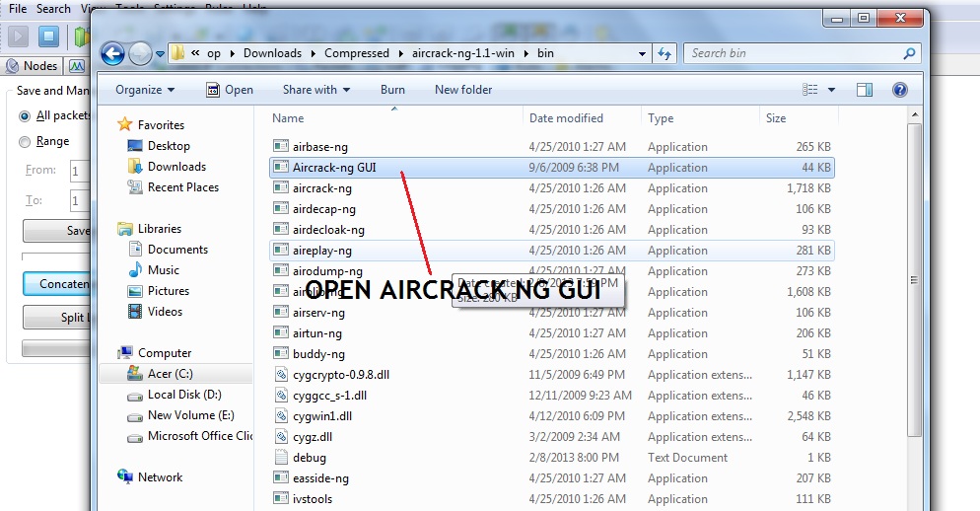Screen dimensions: 980x511
Task: Select the easside-ng application icon
Action: (x=281, y=477)
